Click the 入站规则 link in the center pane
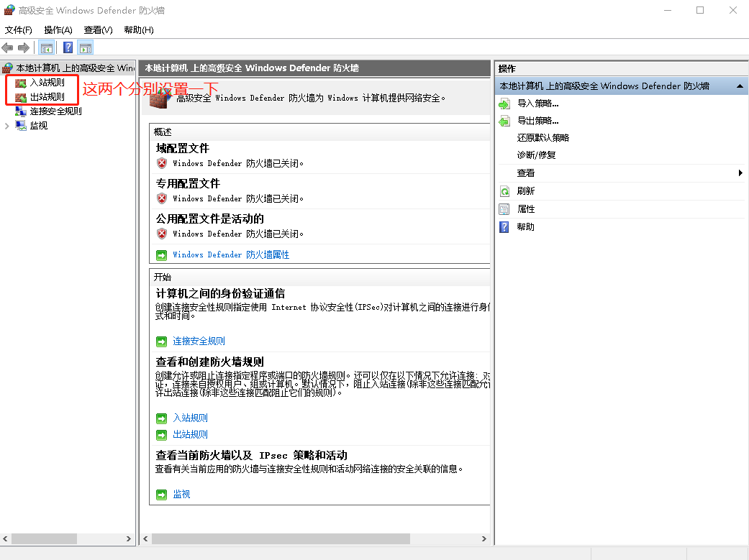Viewport: 749px width, 560px height. (190, 418)
